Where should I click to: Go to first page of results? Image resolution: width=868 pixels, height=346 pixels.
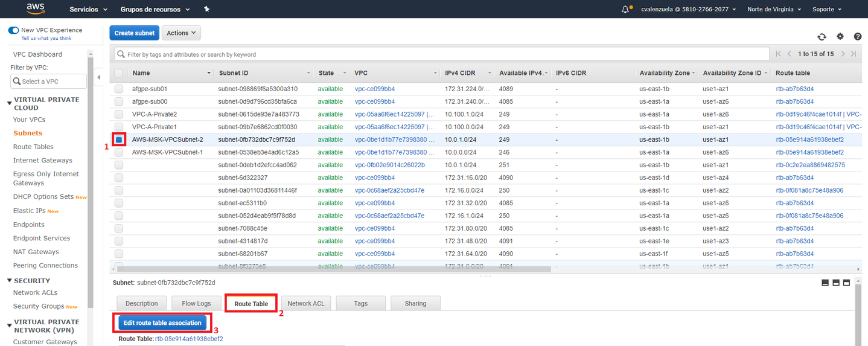tap(779, 54)
